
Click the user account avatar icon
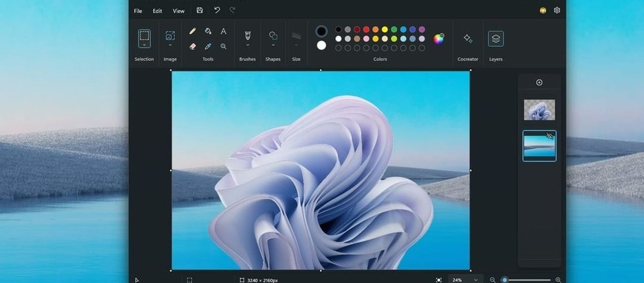(x=543, y=11)
